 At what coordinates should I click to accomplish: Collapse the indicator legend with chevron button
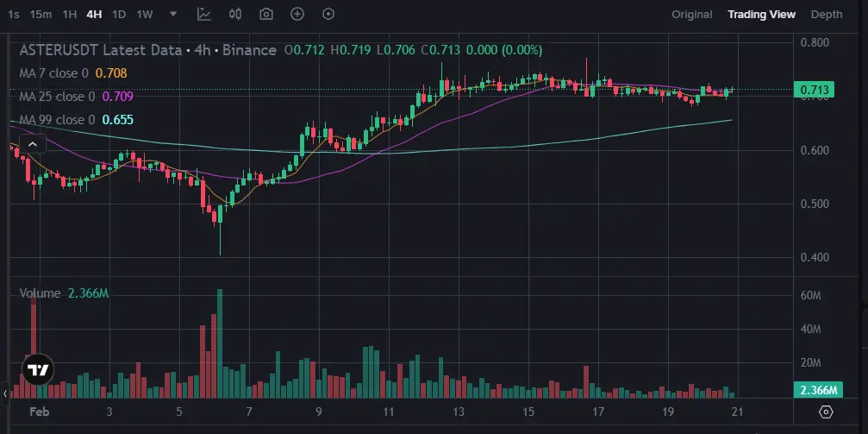32,145
